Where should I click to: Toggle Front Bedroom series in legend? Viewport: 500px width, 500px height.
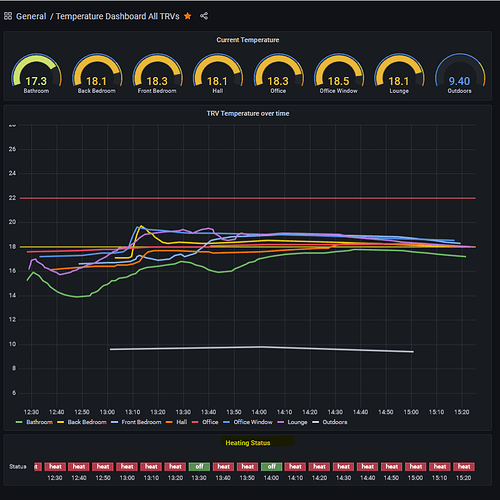[141, 422]
